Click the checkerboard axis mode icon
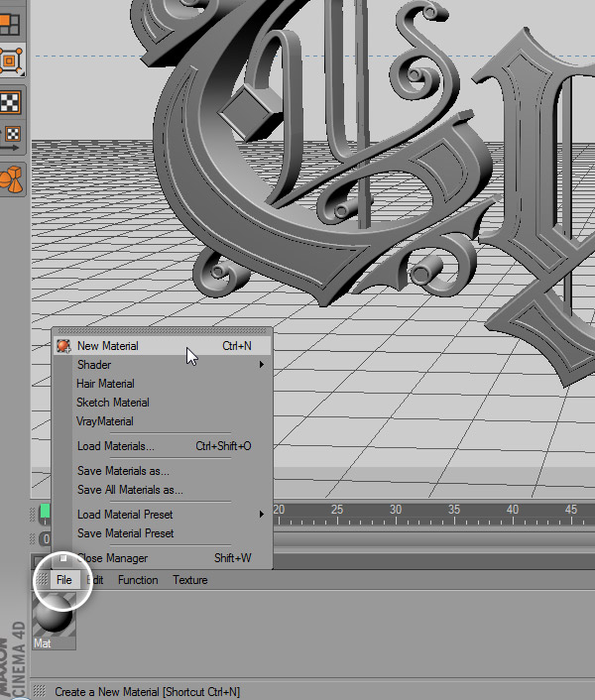Image resolution: width=595 pixels, height=700 pixels. click(x=10, y=139)
